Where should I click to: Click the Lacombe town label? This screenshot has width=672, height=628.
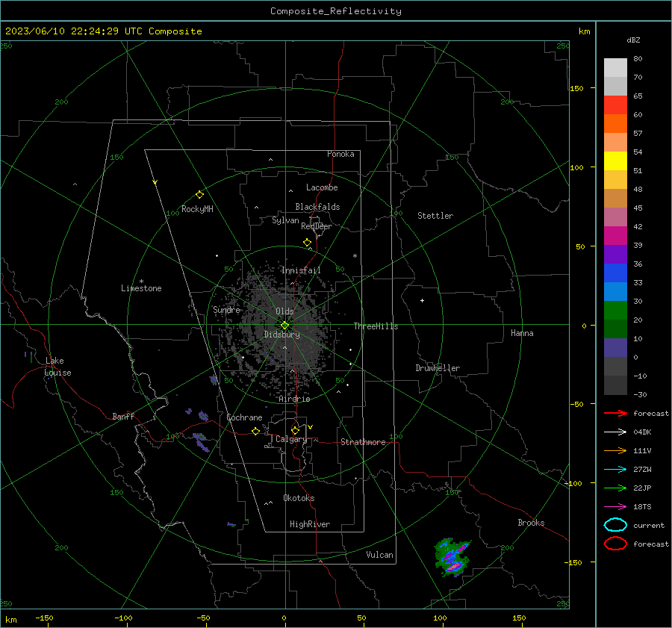pyautogui.click(x=322, y=187)
